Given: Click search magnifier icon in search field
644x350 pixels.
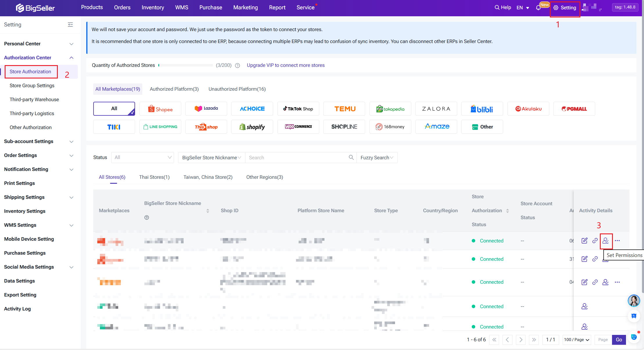Looking at the screenshot, I should (x=351, y=157).
